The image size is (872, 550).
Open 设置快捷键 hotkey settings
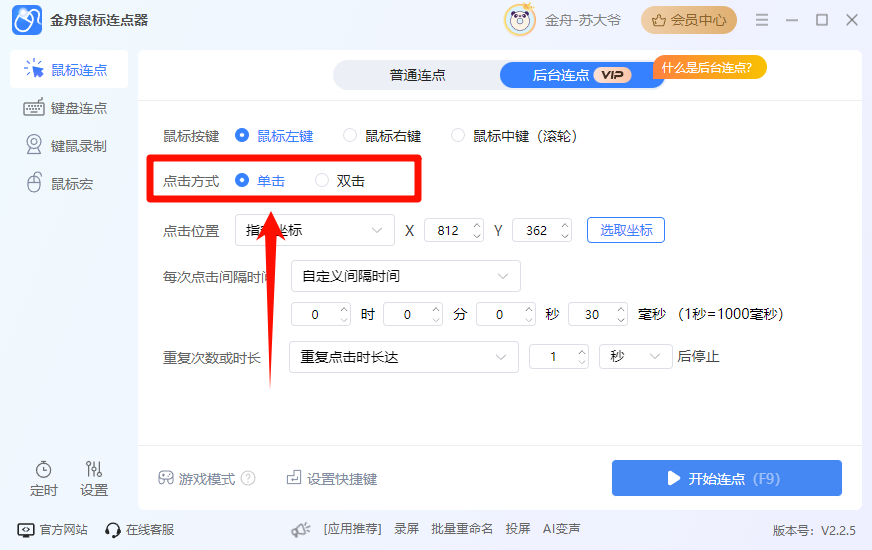point(332,478)
